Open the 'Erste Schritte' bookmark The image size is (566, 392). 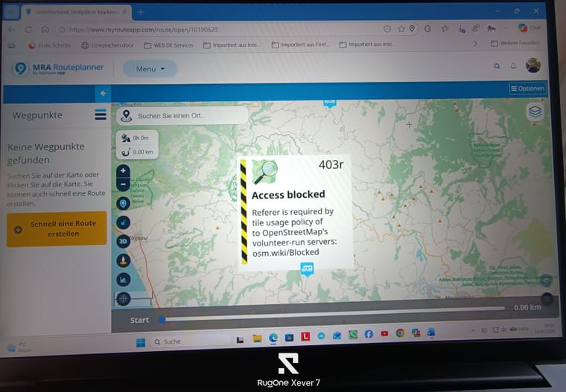click(50, 45)
